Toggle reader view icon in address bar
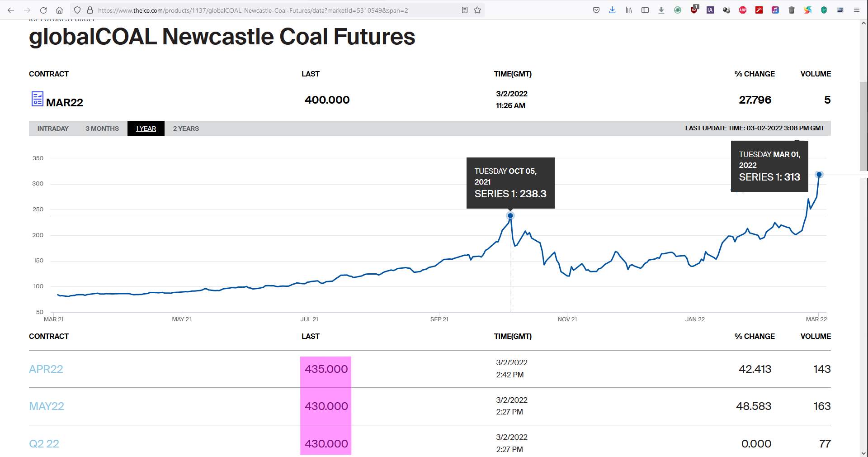This screenshot has width=868, height=457. pos(464,10)
